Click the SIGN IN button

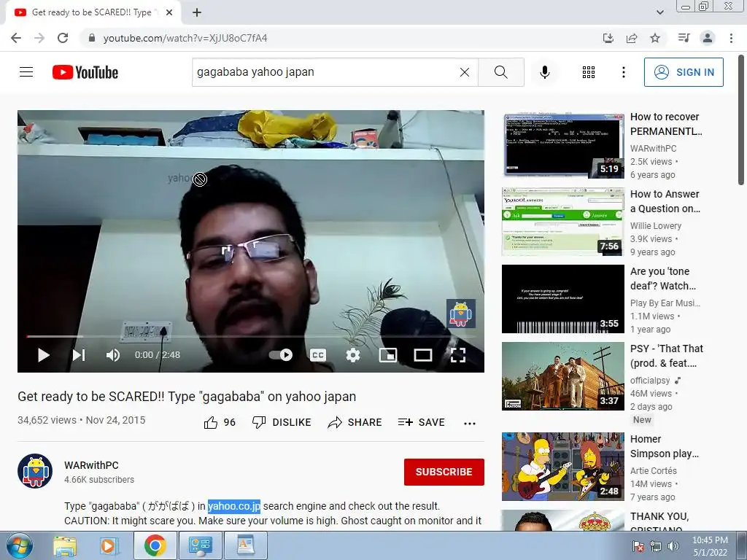click(684, 72)
